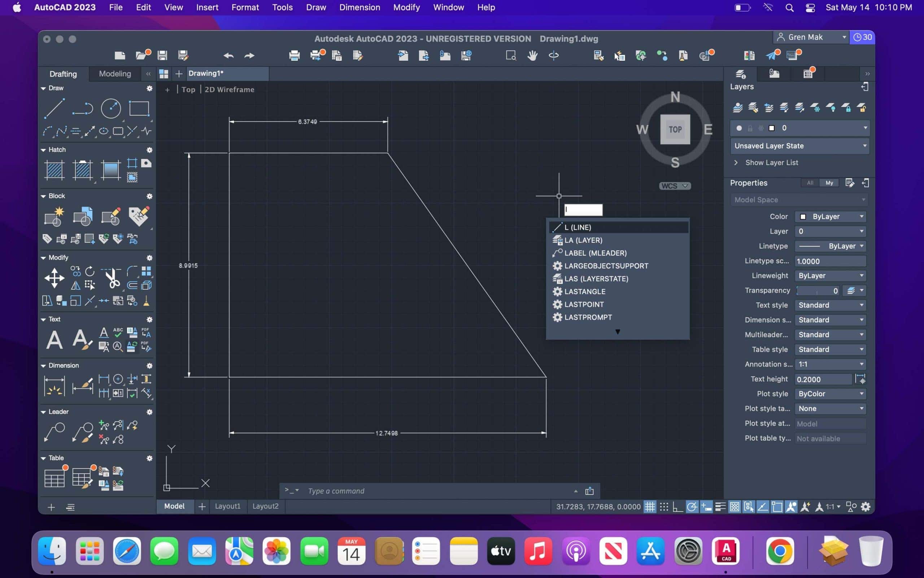Screen dimensions: 924x578
Task: Choose the Hatch pattern tool
Action: tap(54, 170)
